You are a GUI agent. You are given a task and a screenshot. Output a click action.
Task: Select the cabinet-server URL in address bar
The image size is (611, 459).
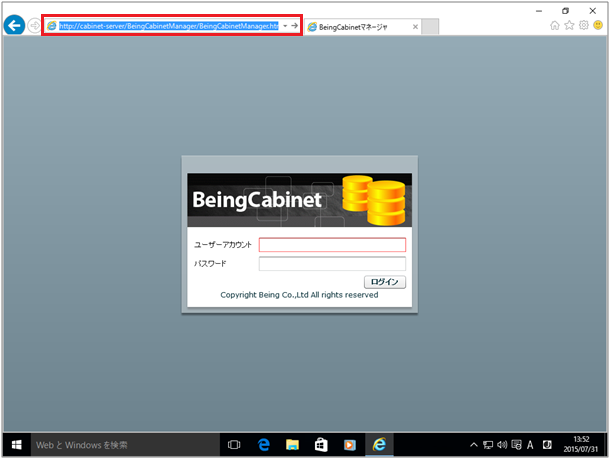coord(168,26)
